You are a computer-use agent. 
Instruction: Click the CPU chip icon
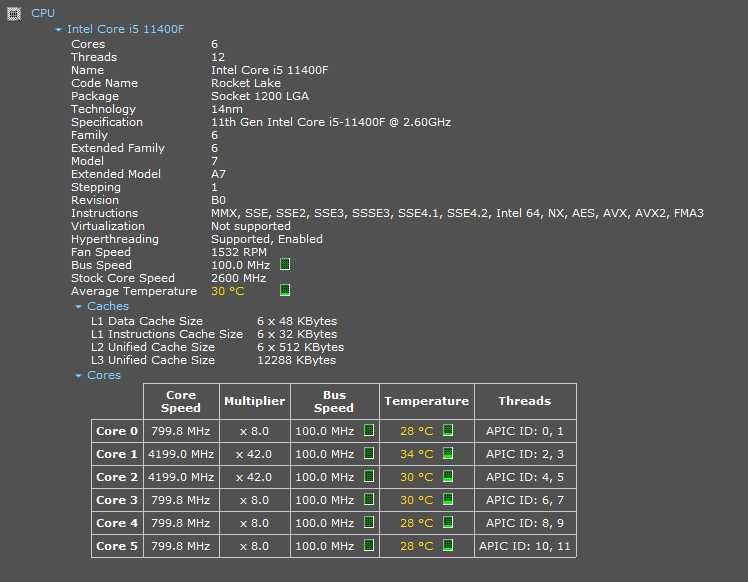[x=14, y=13]
